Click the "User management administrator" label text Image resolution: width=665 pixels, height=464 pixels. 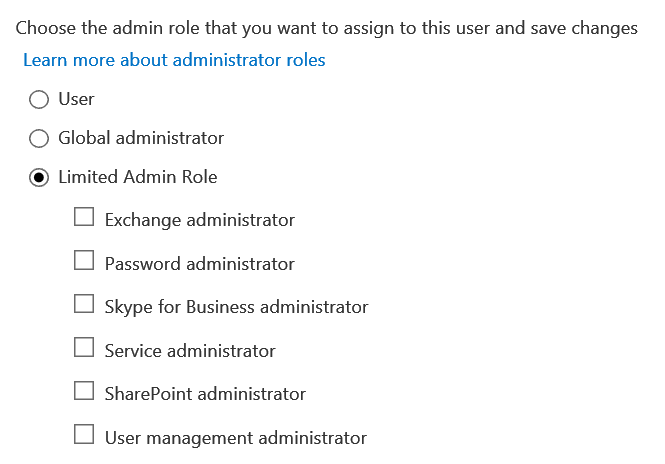[235, 438]
